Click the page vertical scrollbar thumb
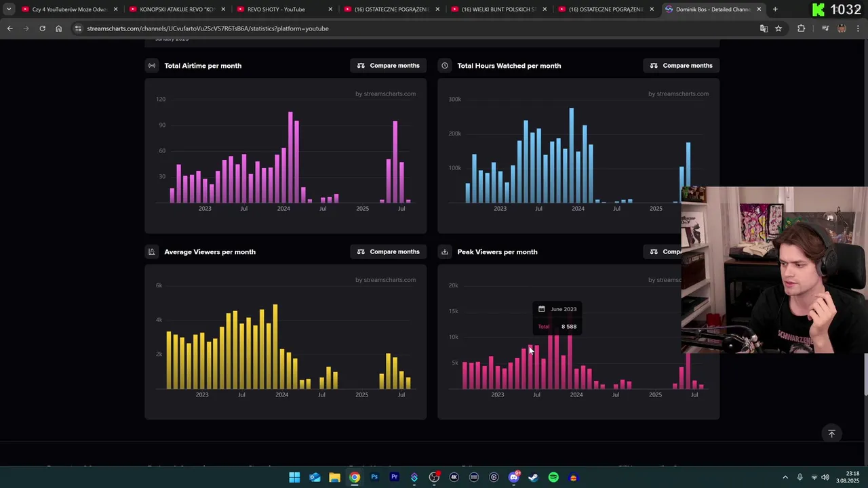The image size is (868, 488). click(865, 373)
